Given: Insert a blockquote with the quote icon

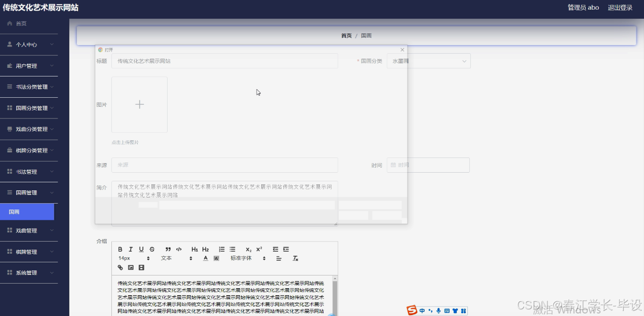Looking at the screenshot, I should pos(168,249).
